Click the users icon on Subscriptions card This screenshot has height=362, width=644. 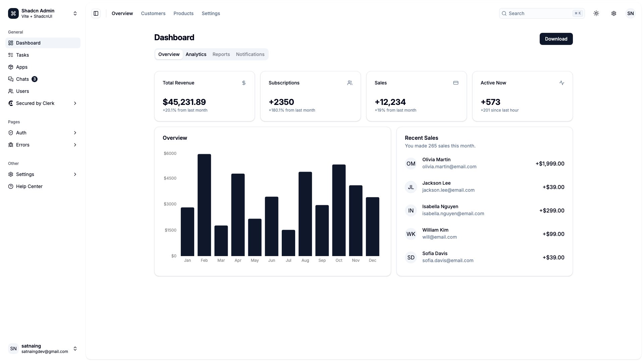pyautogui.click(x=350, y=83)
